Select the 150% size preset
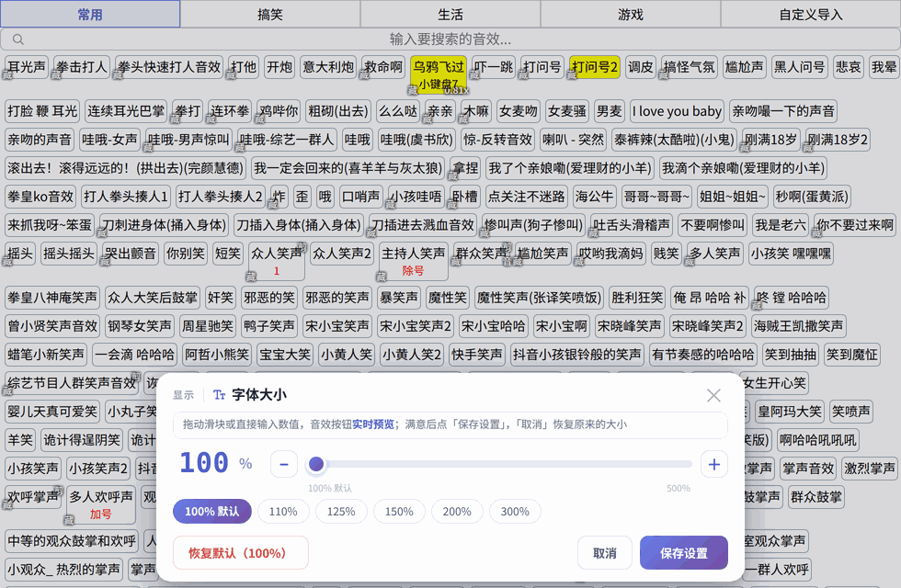The width and height of the screenshot is (901, 588). 399,511
